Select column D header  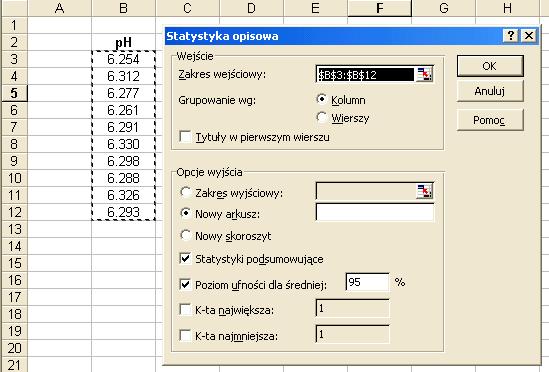251,8
